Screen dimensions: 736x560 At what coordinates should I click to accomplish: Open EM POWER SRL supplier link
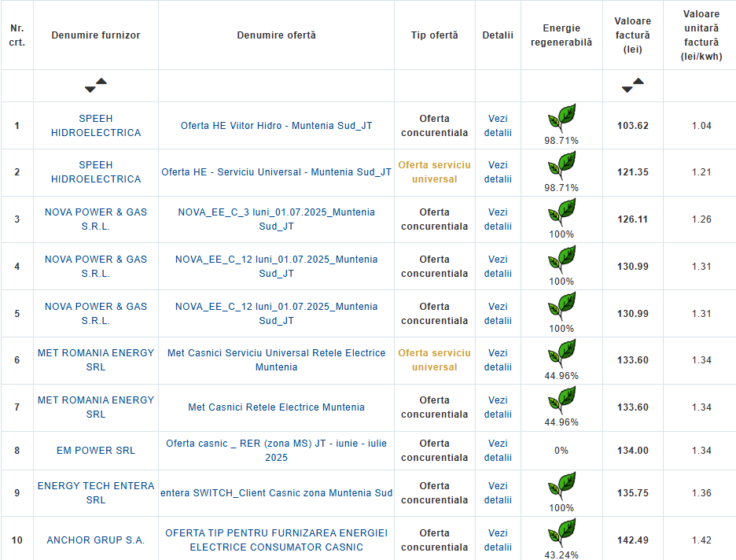pyautogui.click(x=96, y=451)
